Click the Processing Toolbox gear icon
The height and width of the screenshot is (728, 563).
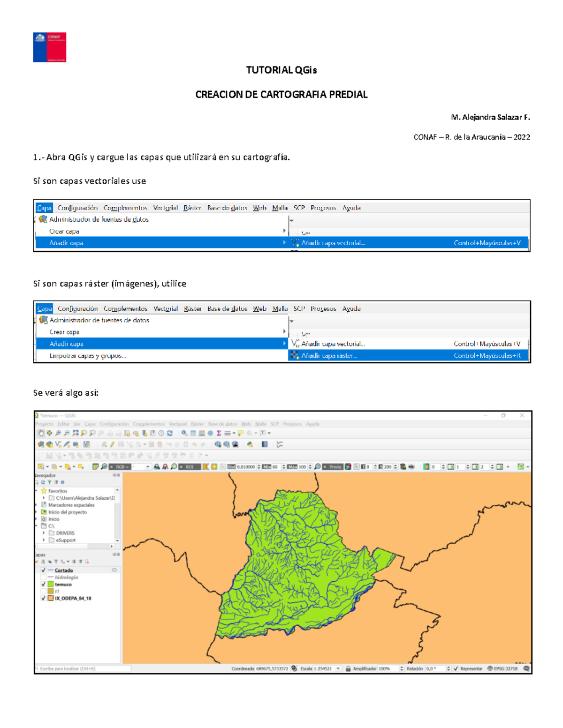[210, 433]
